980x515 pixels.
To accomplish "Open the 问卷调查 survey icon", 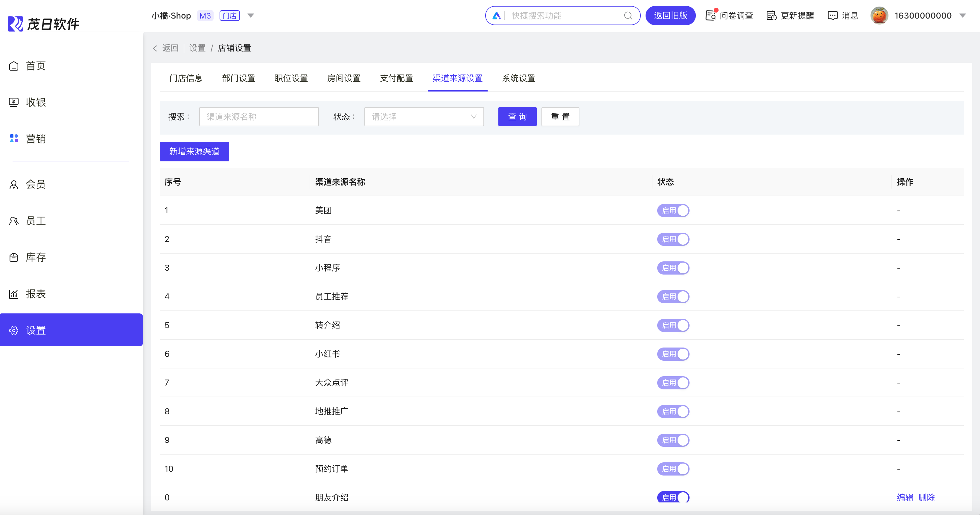I will (x=710, y=16).
